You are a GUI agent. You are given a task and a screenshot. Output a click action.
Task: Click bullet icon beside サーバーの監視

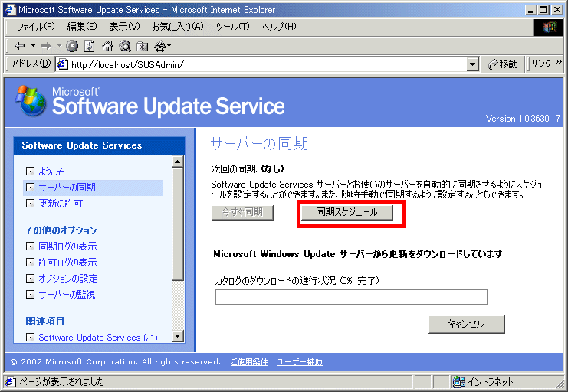click(31, 295)
